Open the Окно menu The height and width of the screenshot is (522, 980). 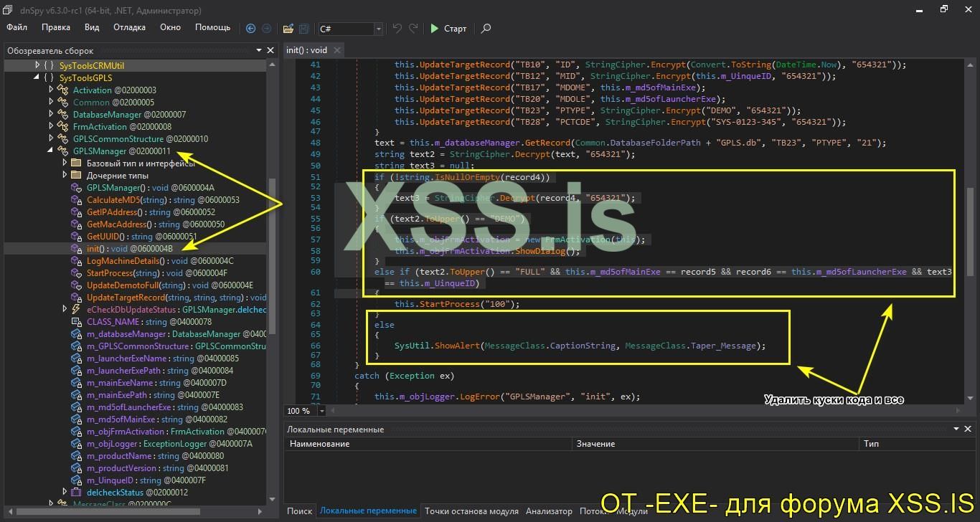pos(170,27)
